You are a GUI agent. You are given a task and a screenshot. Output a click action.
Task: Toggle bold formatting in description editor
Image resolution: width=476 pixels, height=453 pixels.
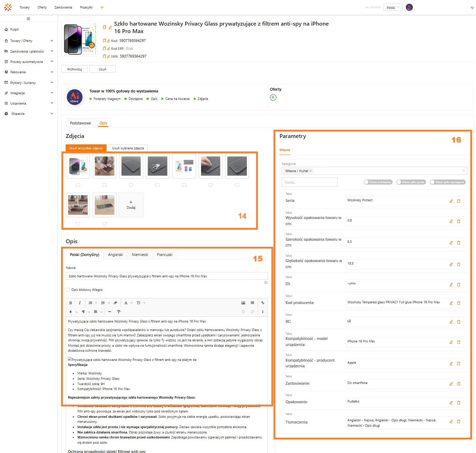[x=70, y=303]
